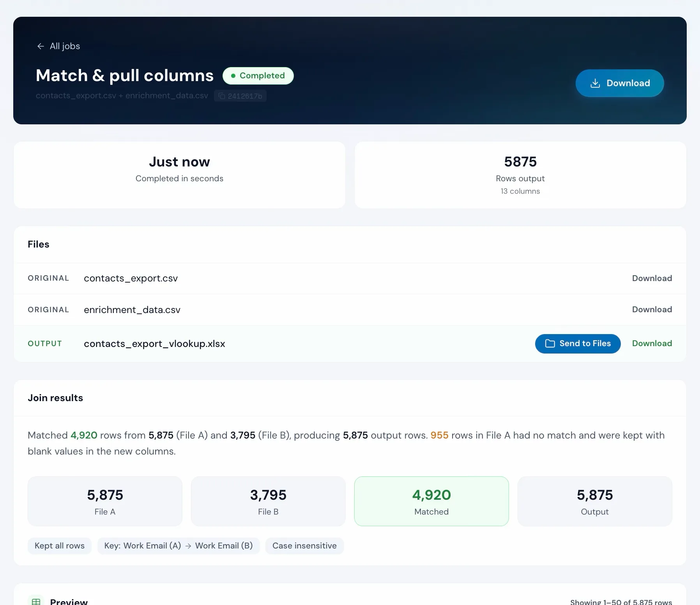Click folder icon on Send to Files
The image size is (700, 605).
tap(550, 343)
